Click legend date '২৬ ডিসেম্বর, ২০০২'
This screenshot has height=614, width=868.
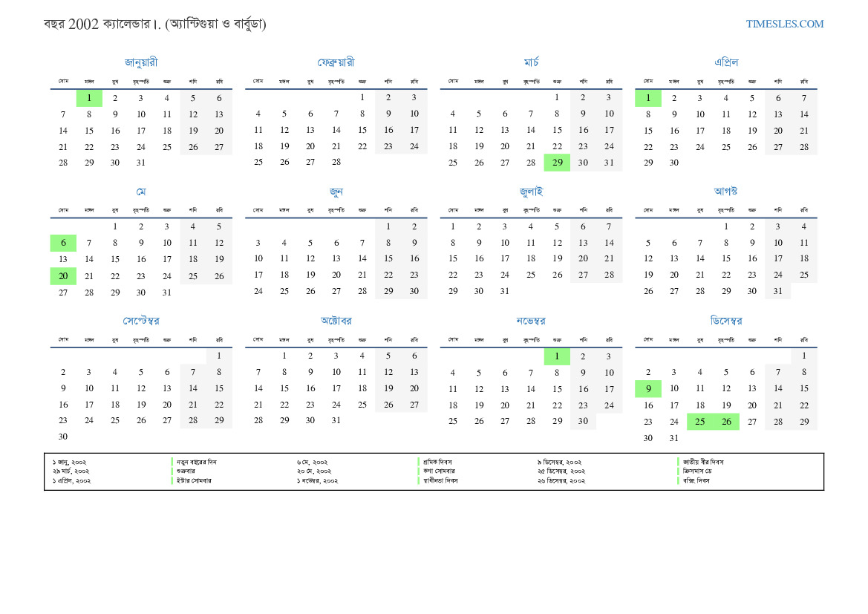coord(561,480)
